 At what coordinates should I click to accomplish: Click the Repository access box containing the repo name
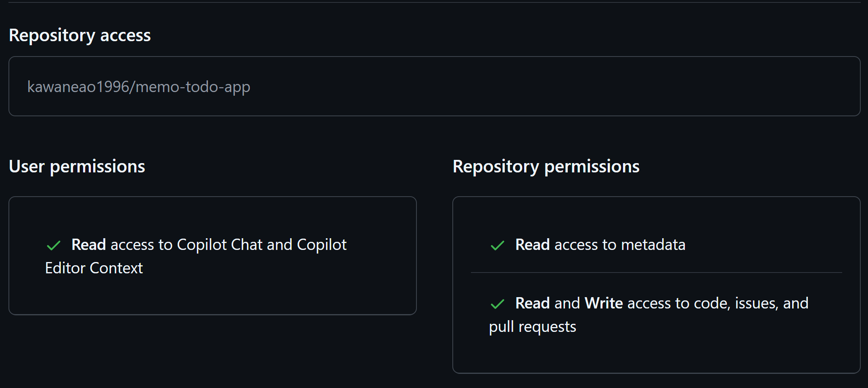pos(435,86)
